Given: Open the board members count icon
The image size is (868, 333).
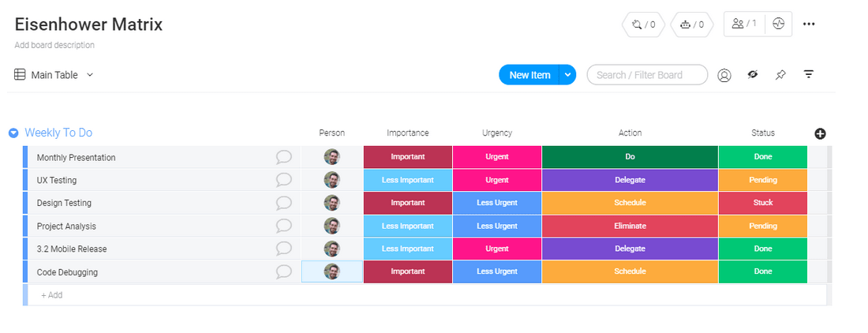Looking at the screenshot, I should tap(744, 24).
